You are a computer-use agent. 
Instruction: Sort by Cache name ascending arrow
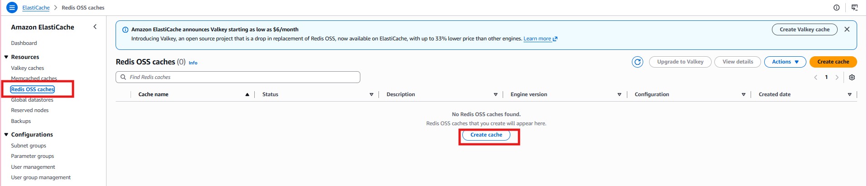coord(247,94)
